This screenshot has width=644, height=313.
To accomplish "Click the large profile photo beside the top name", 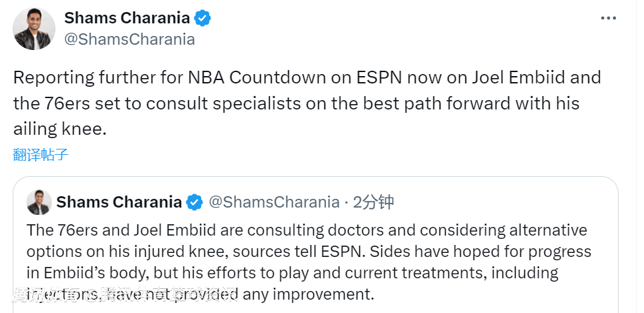I will click(x=34, y=29).
